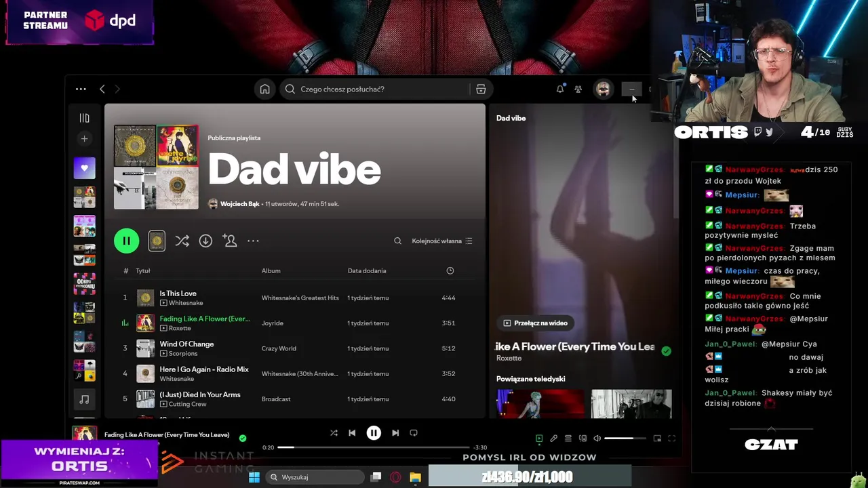Show lyrics with the microphone icon
Screen dimensions: 868x488
pos(553,439)
